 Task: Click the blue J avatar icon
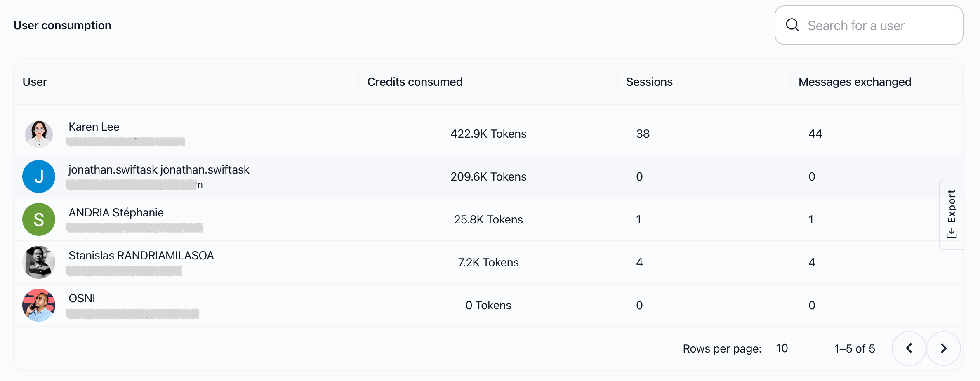pos(39,176)
